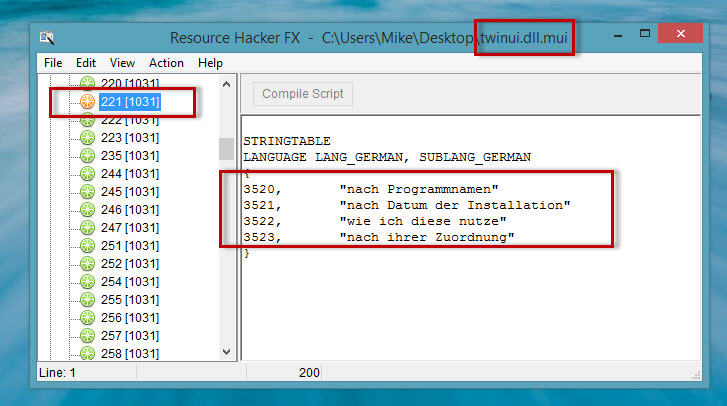Open the File menu
The width and height of the screenshot is (727, 406).
pos(53,63)
